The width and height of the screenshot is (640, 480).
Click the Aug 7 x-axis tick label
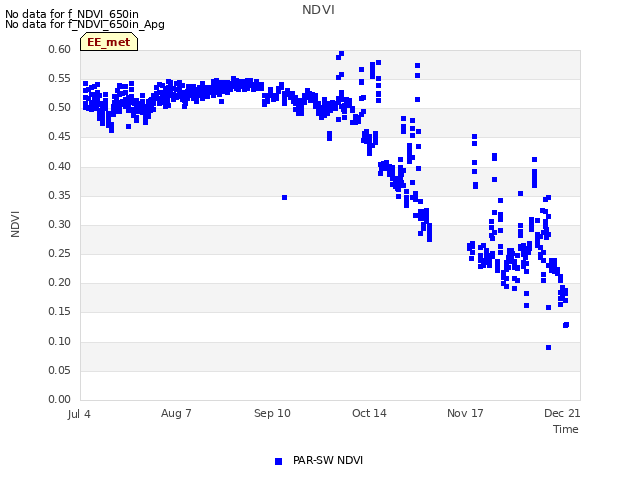pyautogui.click(x=176, y=413)
